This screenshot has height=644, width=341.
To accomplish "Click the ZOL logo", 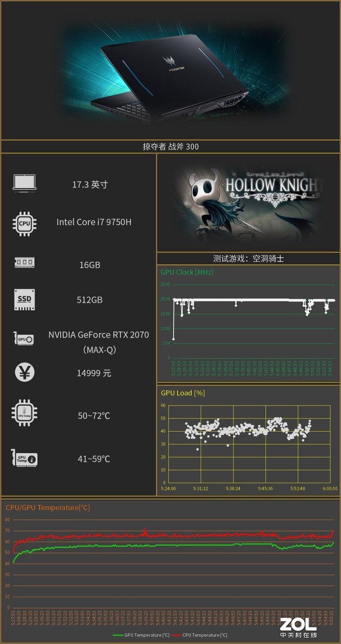I will pos(298,624).
